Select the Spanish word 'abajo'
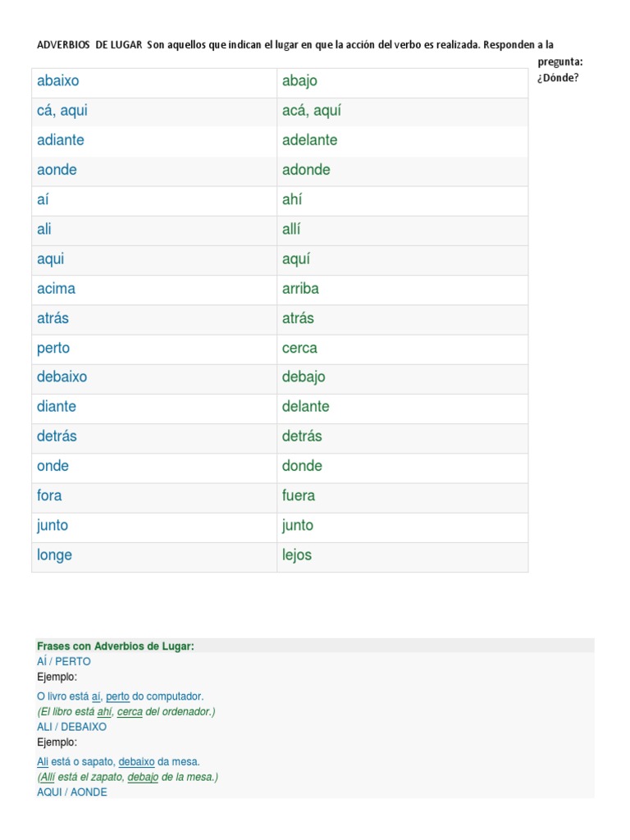This screenshot has width=630, height=840. [x=299, y=81]
